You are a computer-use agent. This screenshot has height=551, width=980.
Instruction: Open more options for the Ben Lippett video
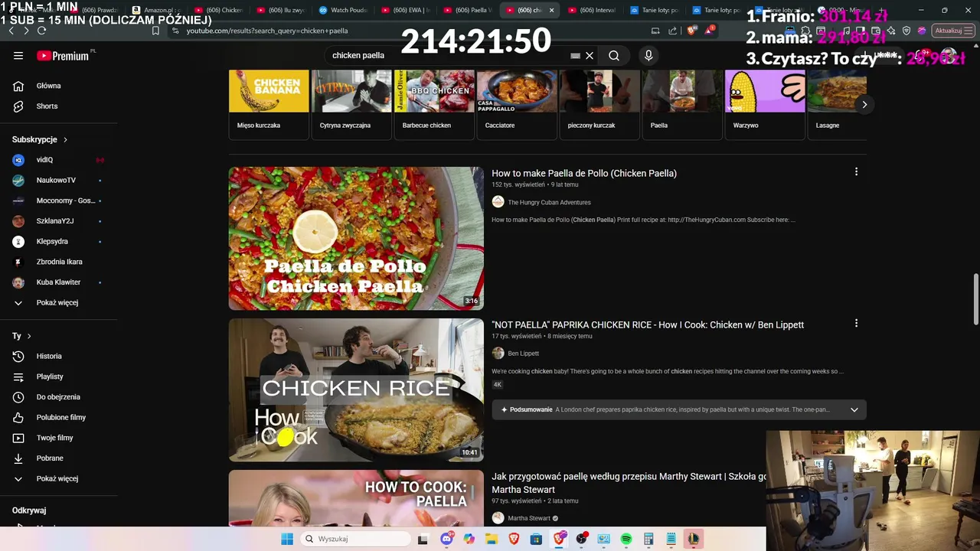click(856, 323)
